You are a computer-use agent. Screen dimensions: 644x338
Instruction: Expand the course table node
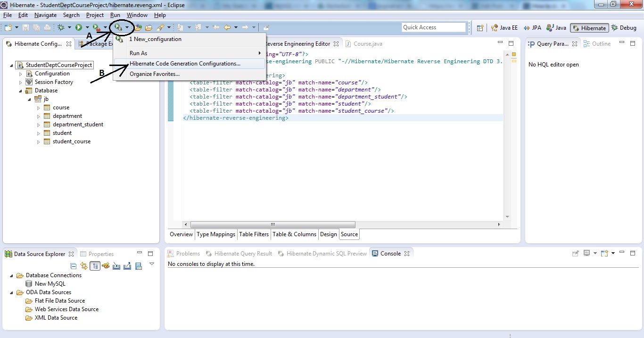click(39, 108)
